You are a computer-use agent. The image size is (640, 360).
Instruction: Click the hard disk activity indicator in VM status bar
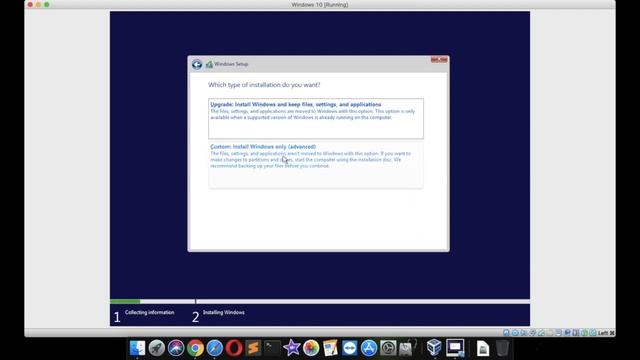click(x=506, y=333)
